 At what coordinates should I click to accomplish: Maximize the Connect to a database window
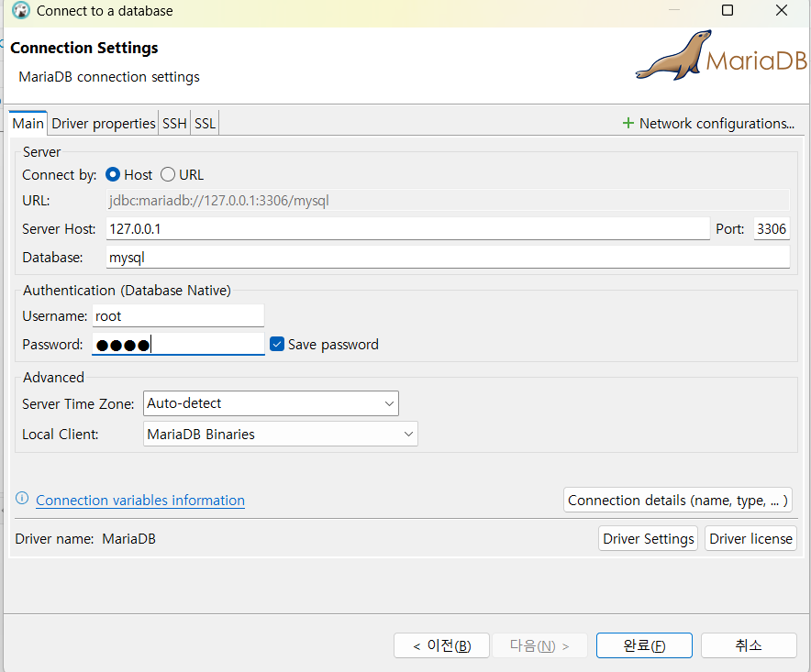tap(728, 10)
